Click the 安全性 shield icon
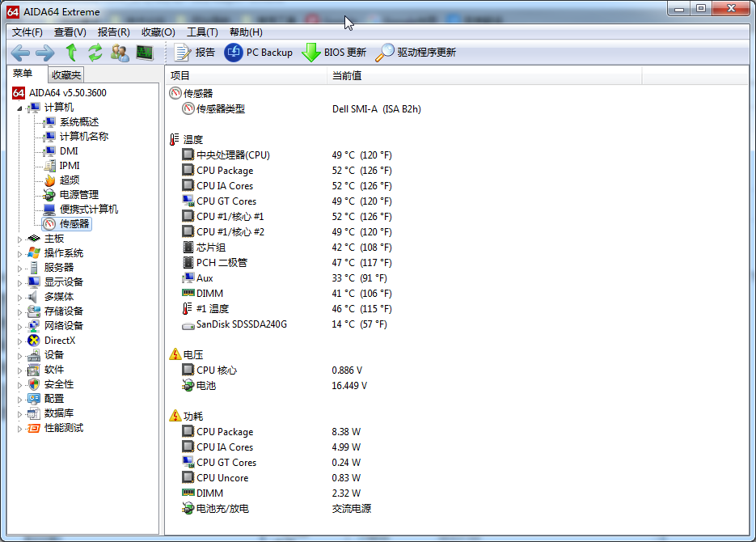Screen dimensions: 756x542 point(34,384)
